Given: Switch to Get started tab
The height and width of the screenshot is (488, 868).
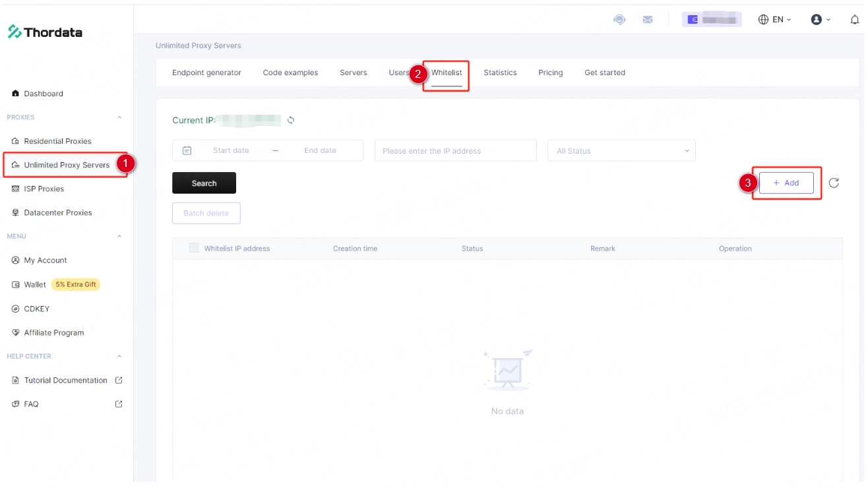Looking at the screenshot, I should point(605,73).
